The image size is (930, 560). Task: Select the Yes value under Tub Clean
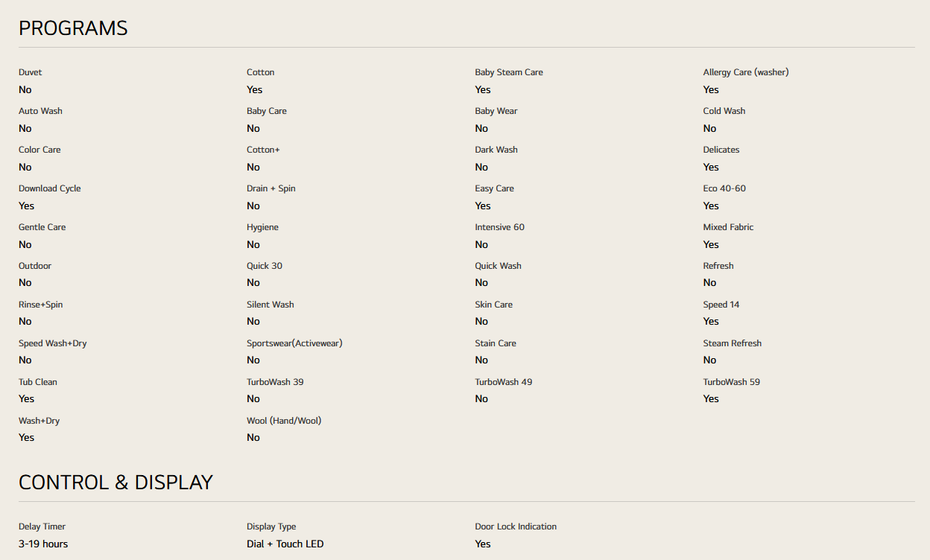[27, 399]
